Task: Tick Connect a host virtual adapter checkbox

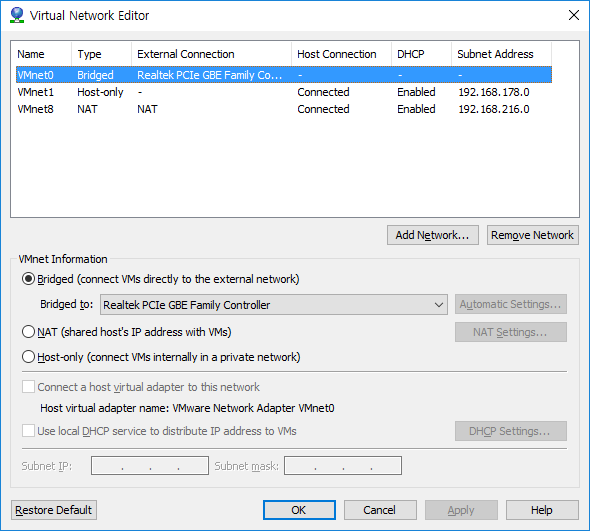Action: [29, 387]
